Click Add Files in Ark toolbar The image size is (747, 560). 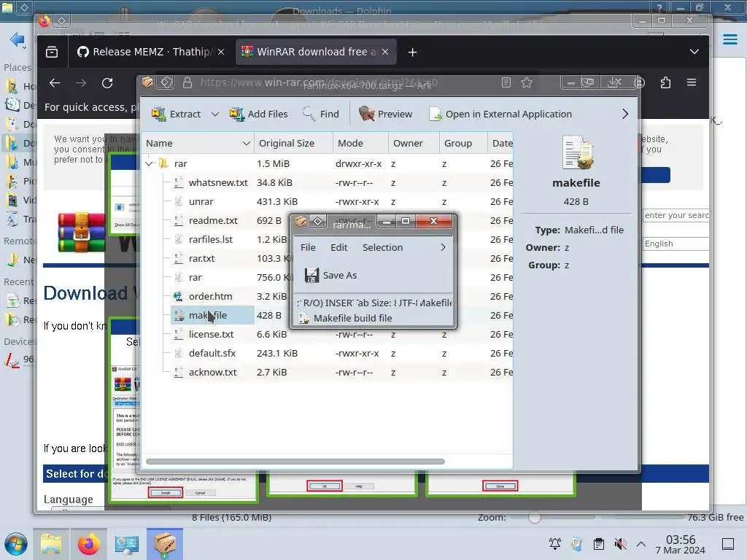(258, 114)
